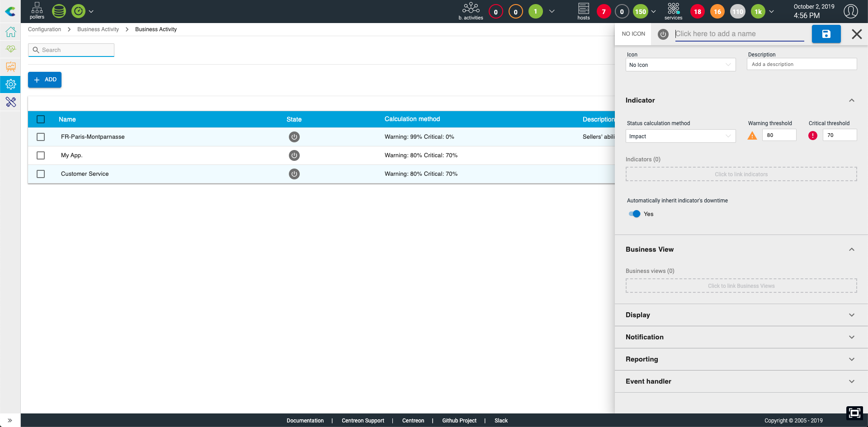The image size is (868, 427).
Task: Click the user profile avatar icon
Action: tap(850, 11)
